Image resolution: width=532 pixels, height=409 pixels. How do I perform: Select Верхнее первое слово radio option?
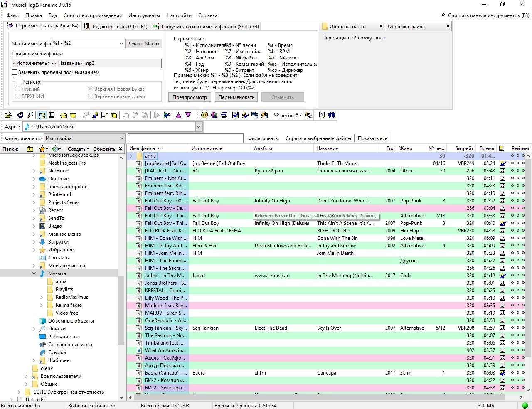click(90, 96)
